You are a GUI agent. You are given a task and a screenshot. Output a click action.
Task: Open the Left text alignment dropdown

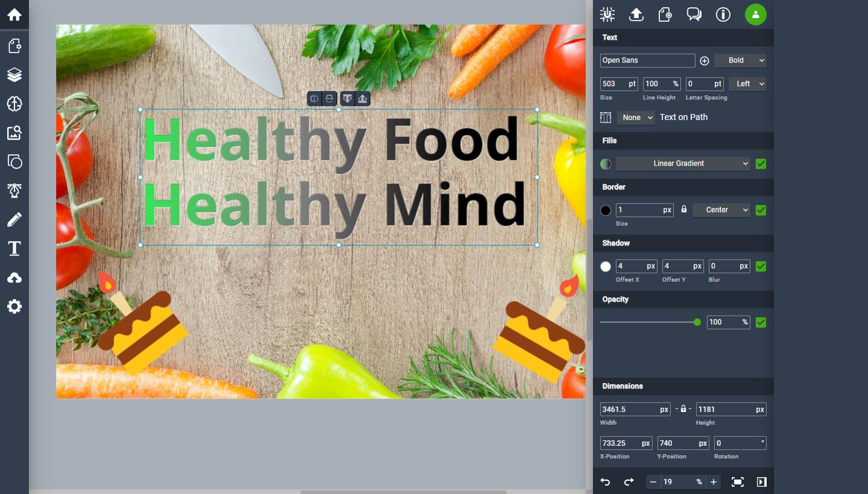click(747, 84)
